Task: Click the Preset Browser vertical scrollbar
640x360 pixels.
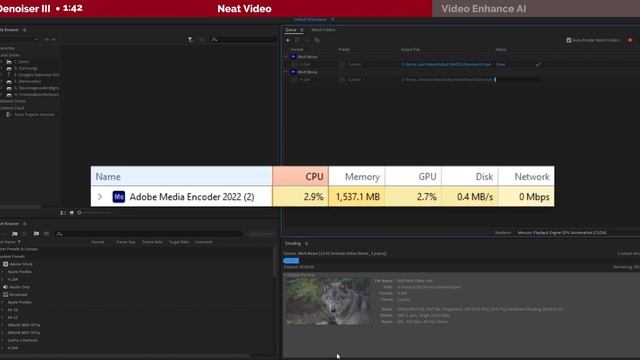Action: click(x=275, y=261)
